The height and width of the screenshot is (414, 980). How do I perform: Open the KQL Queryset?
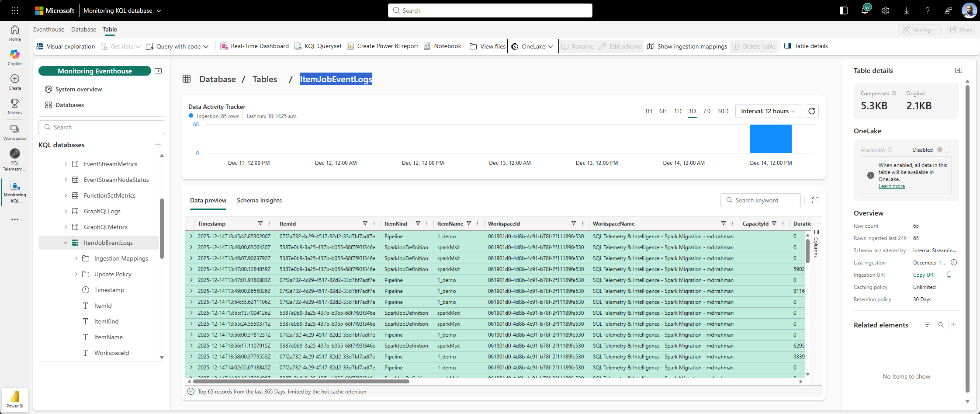click(318, 46)
